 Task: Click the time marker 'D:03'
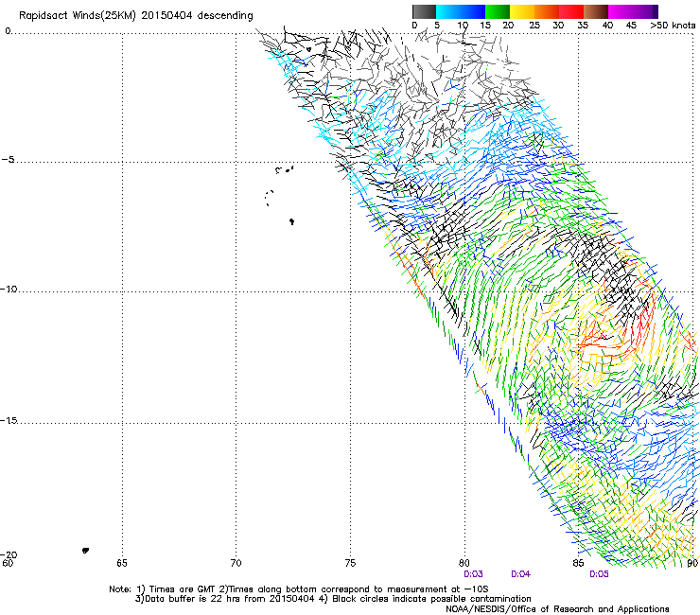pyautogui.click(x=473, y=574)
